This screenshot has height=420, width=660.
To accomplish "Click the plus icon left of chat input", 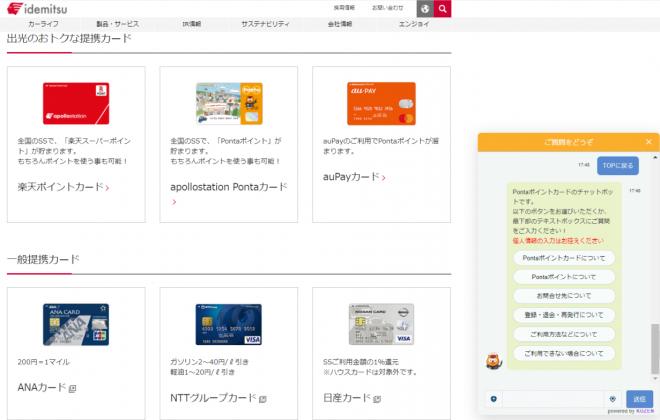I will [x=494, y=399].
